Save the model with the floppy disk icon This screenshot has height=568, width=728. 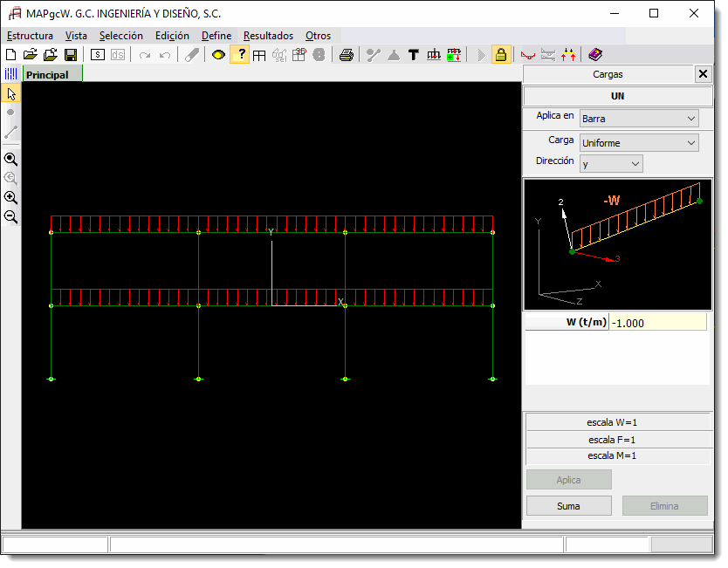(x=71, y=55)
